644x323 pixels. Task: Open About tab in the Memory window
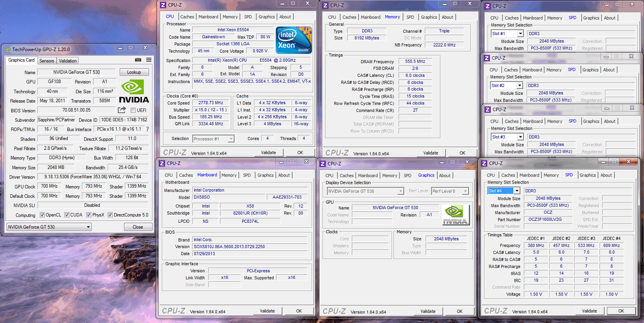[x=447, y=17]
